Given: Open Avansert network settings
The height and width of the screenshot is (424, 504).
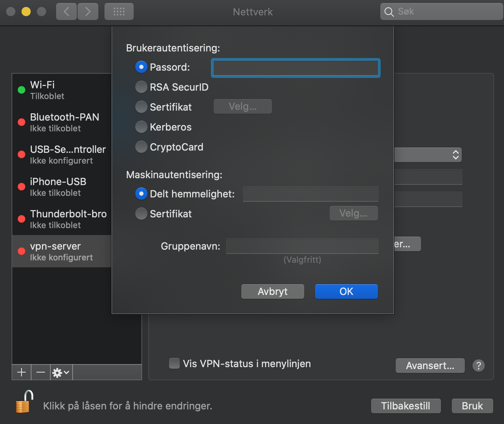Looking at the screenshot, I should click(429, 365).
